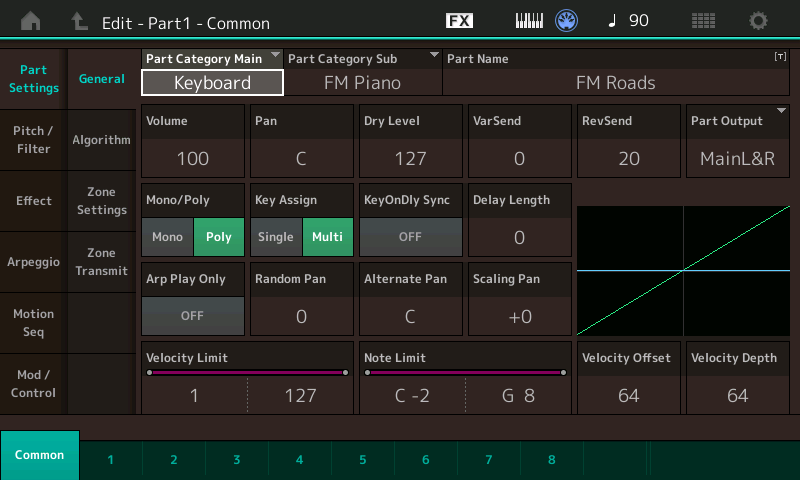800x480 pixels.
Task: Set Mono/Poly to Mono
Action: 167,236
